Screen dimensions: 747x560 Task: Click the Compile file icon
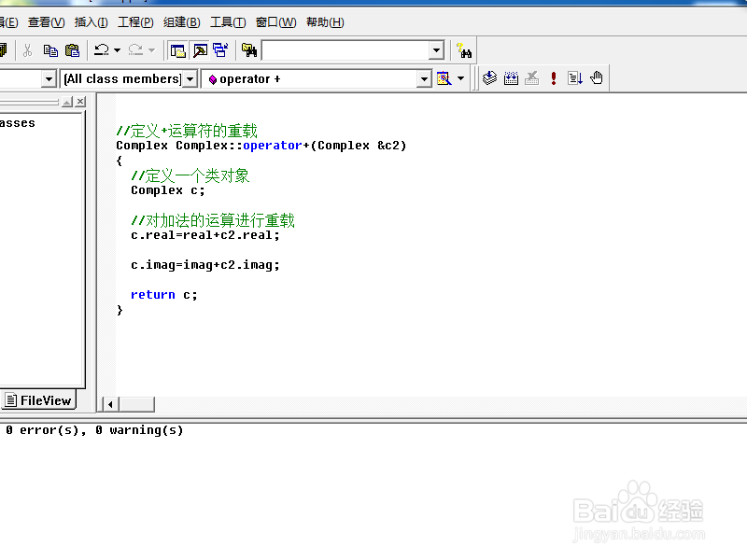[489, 78]
